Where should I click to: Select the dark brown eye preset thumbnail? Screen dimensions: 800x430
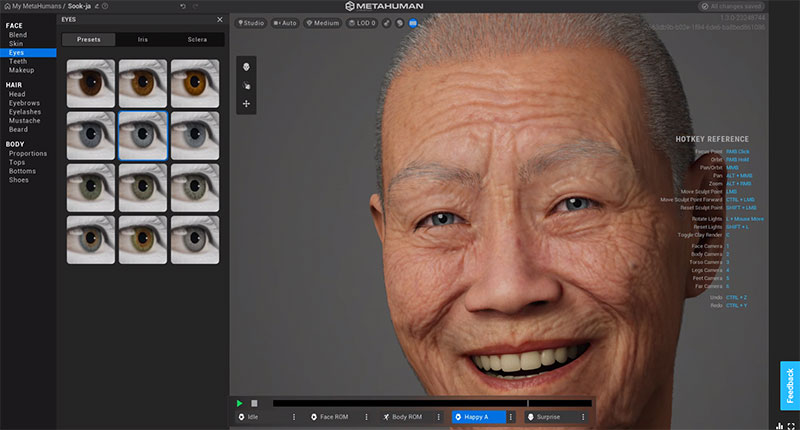pyautogui.click(x=91, y=84)
